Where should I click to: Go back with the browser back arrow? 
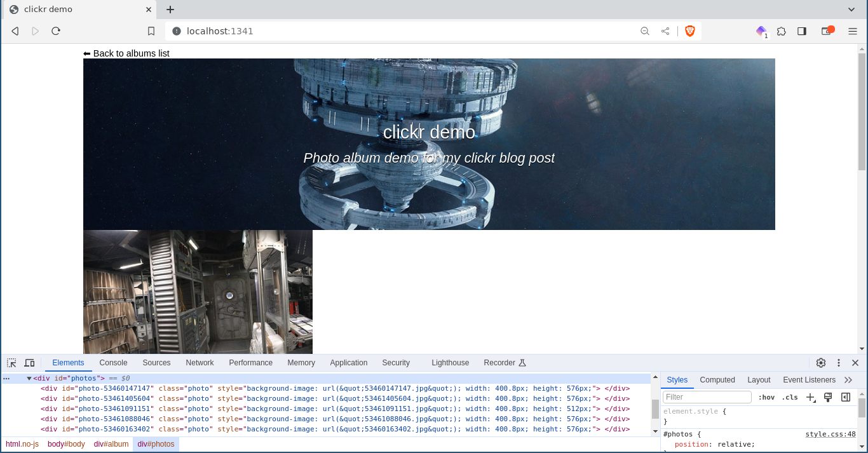point(15,31)
